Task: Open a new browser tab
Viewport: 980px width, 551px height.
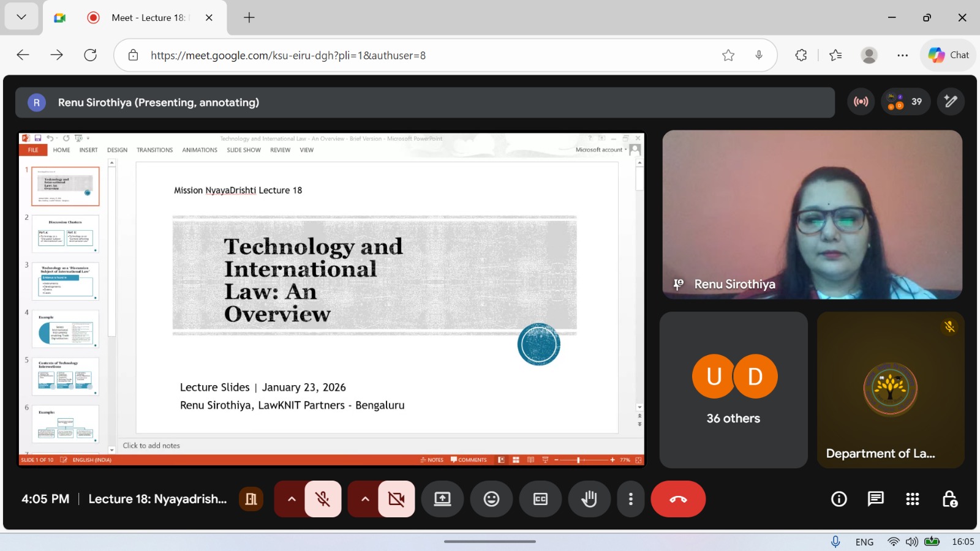Action: pos(249,18)
